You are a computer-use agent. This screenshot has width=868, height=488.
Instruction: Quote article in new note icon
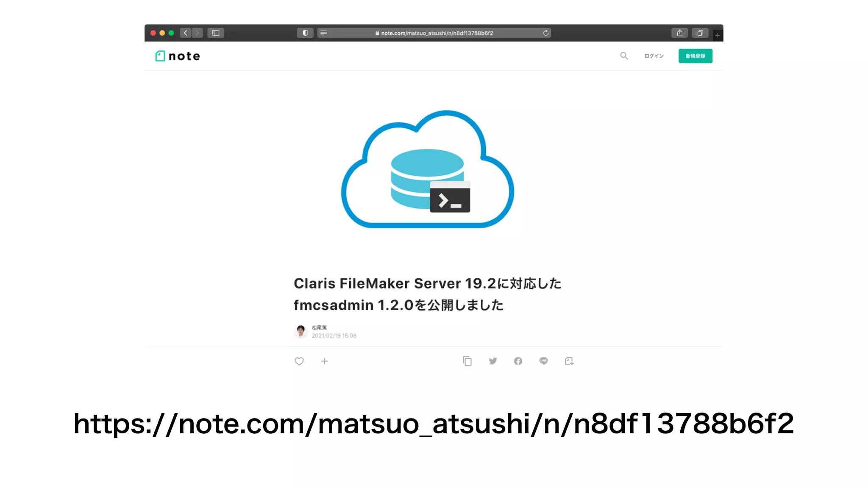point(569,361)
